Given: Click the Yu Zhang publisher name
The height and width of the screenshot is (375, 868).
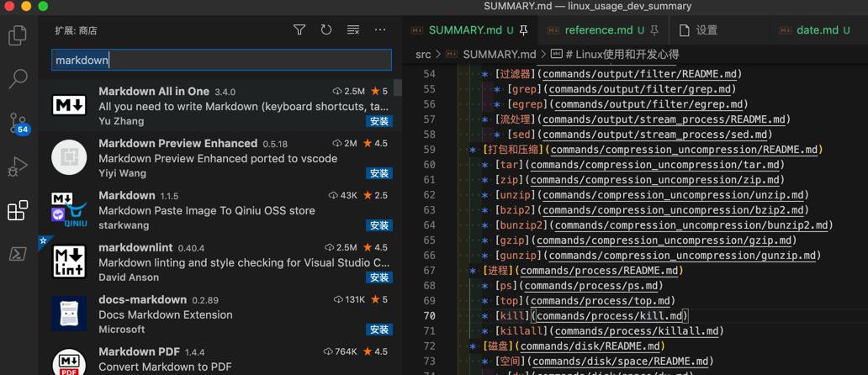Looking at the screenshot, I should tap(121, 121).
